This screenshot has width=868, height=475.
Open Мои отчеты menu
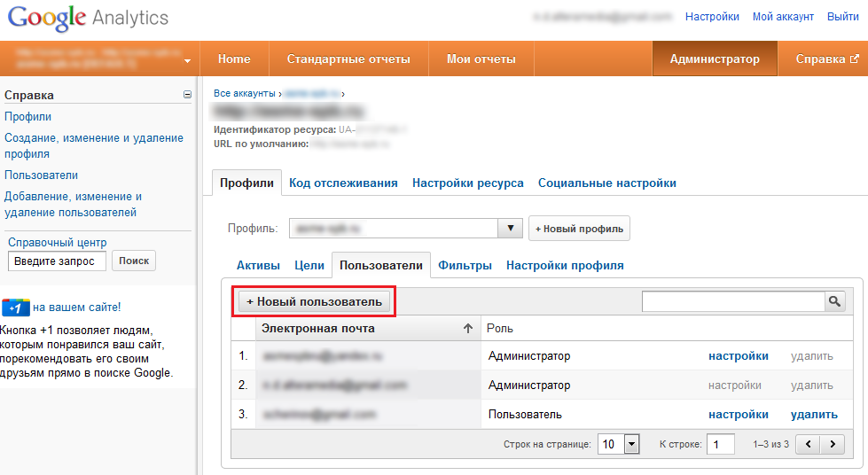pyautogui.click(x=481, y=58)
